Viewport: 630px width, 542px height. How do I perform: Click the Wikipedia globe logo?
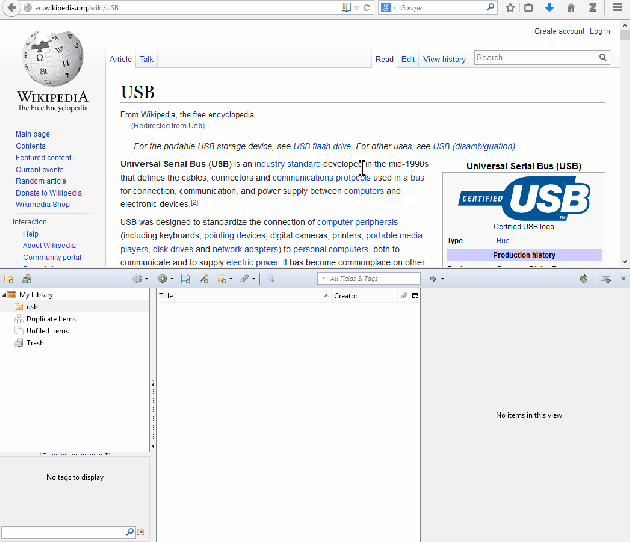(x=53, y=59)
